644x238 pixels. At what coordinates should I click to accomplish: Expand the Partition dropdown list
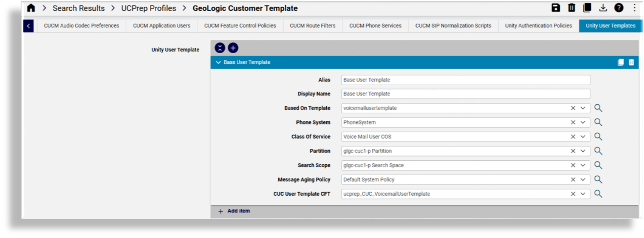coord(583,151)
